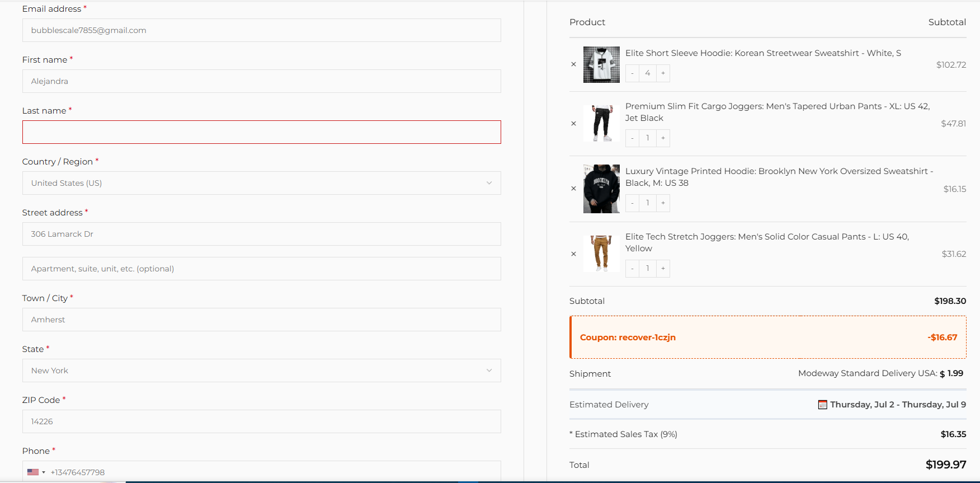Click the $102.72 item price
This screenshot has height=483, width=980.
(951, 65)
